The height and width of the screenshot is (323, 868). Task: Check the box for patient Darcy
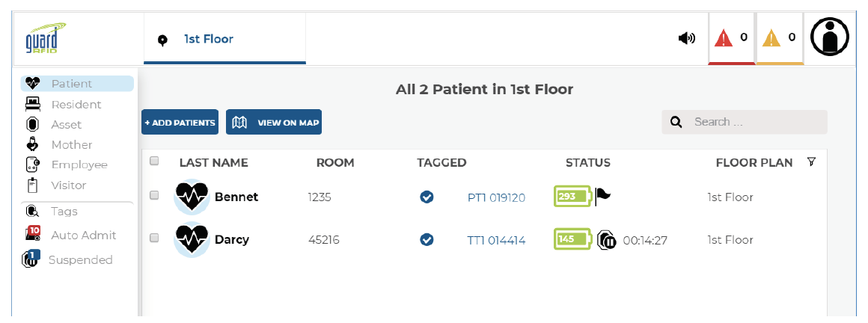(154, 237)
